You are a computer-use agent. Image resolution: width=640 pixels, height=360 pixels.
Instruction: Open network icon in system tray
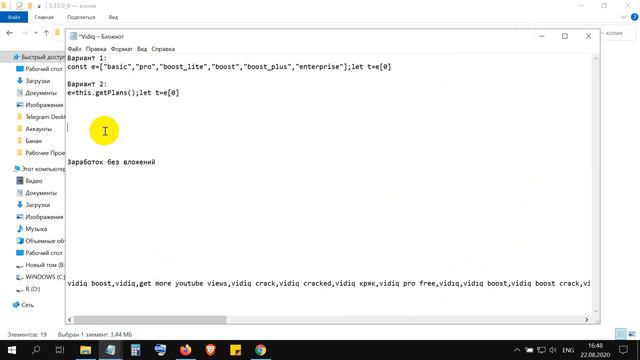(541, 350)
